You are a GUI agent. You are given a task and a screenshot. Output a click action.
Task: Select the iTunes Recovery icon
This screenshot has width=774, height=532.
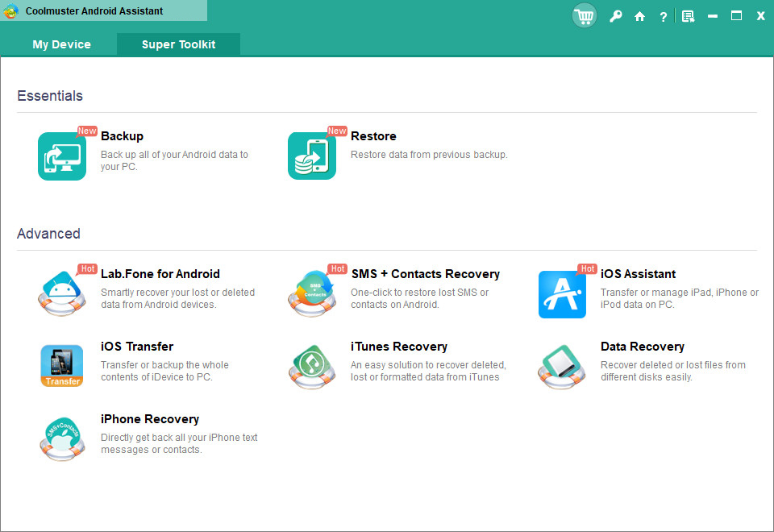click(312, 366)
